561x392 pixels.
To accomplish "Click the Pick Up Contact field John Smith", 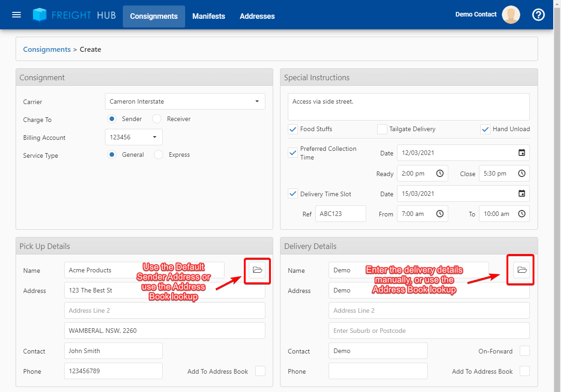I will 113,351.
